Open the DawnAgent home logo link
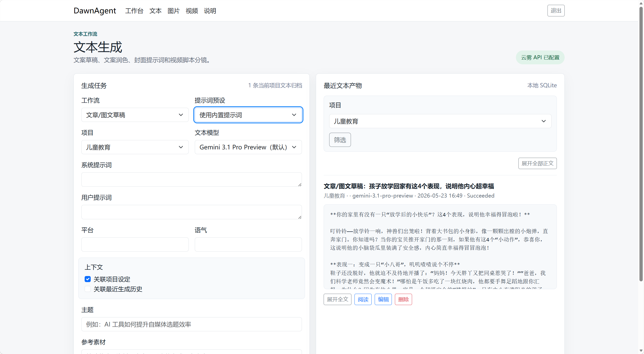 click(95, 11)
